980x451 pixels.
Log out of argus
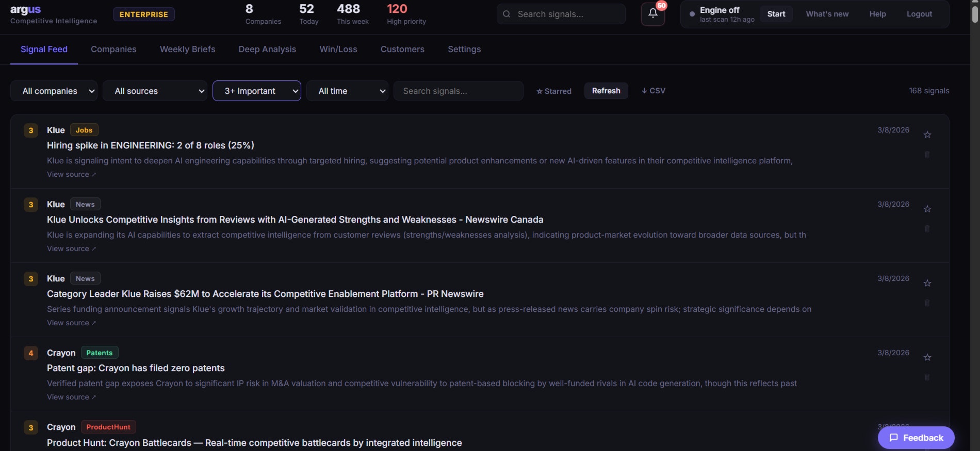(919, 14)
